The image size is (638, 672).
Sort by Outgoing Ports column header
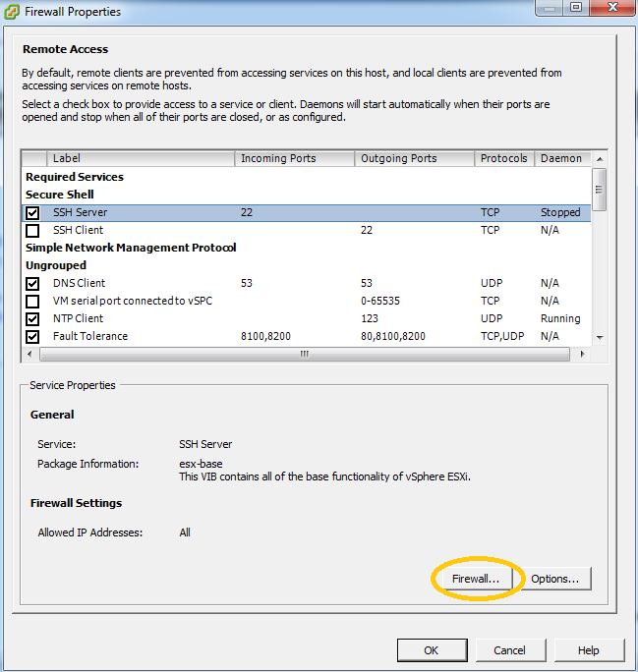[415, 158]
